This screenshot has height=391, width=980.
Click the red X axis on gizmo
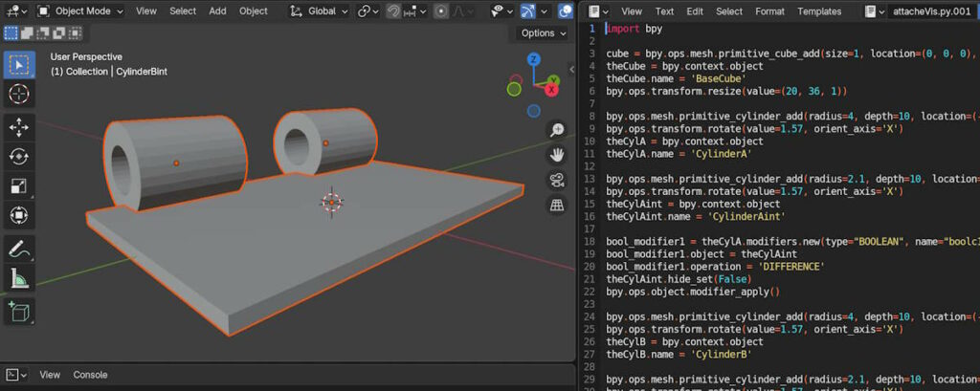pyautogui.click(x=552, y=88)
